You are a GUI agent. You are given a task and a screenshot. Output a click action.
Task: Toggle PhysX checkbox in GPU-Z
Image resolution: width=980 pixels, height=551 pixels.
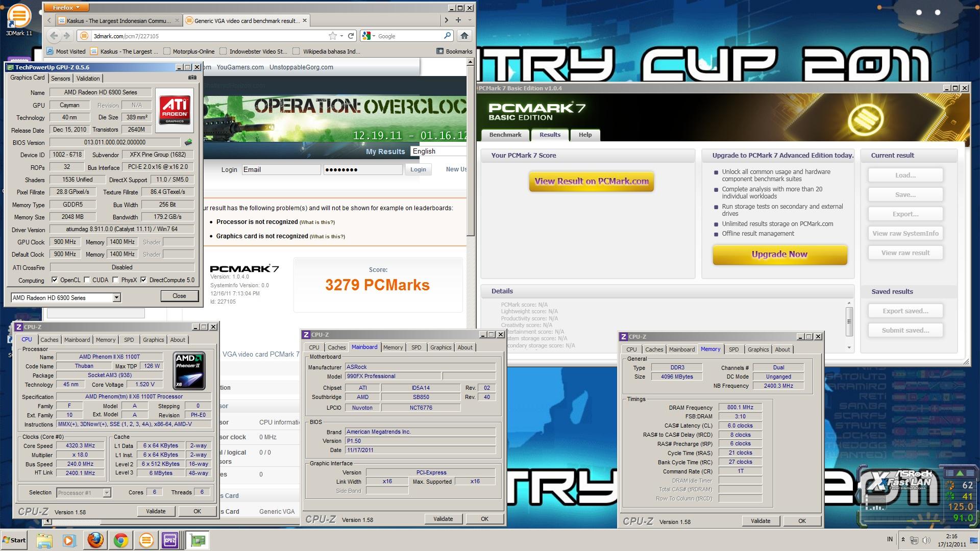(116, 280)
